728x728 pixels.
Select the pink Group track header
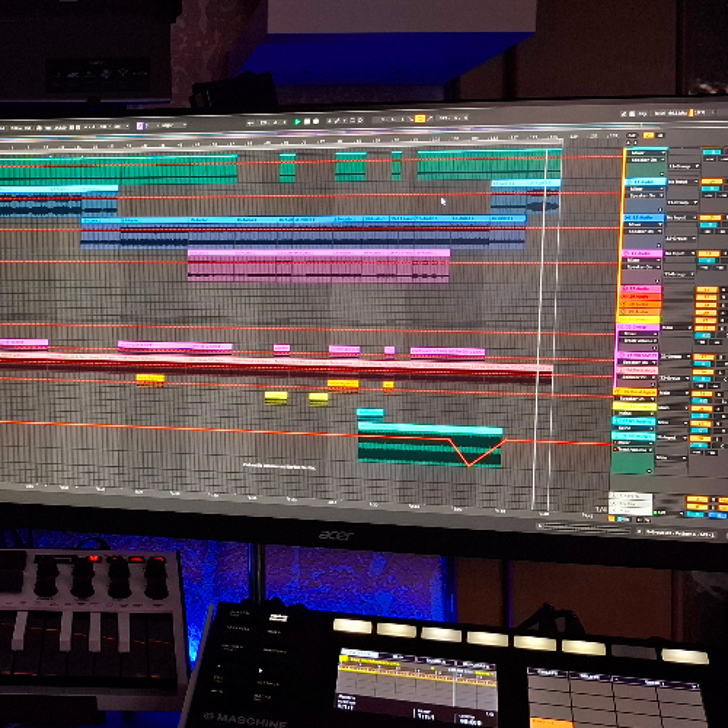tap(638, 327)
